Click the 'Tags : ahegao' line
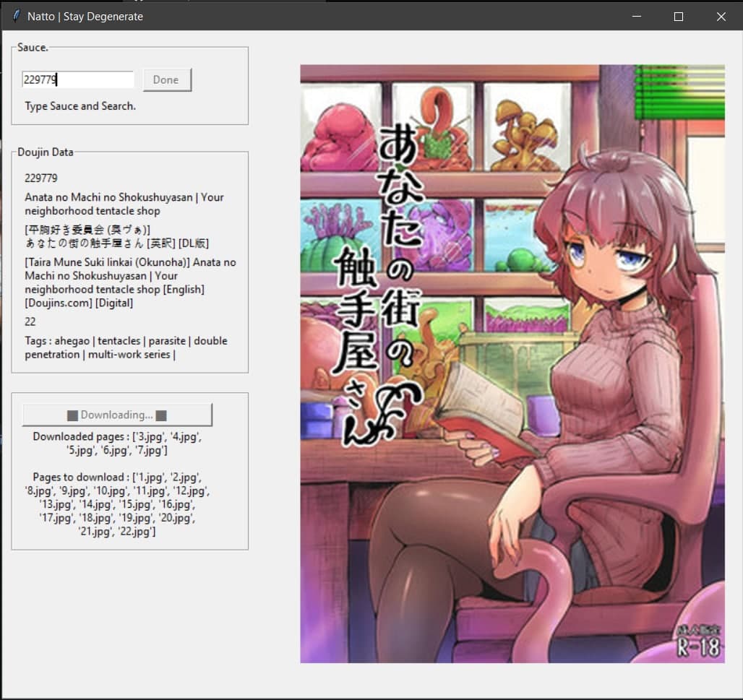This screenshot has width=743, height=700. 126,347
